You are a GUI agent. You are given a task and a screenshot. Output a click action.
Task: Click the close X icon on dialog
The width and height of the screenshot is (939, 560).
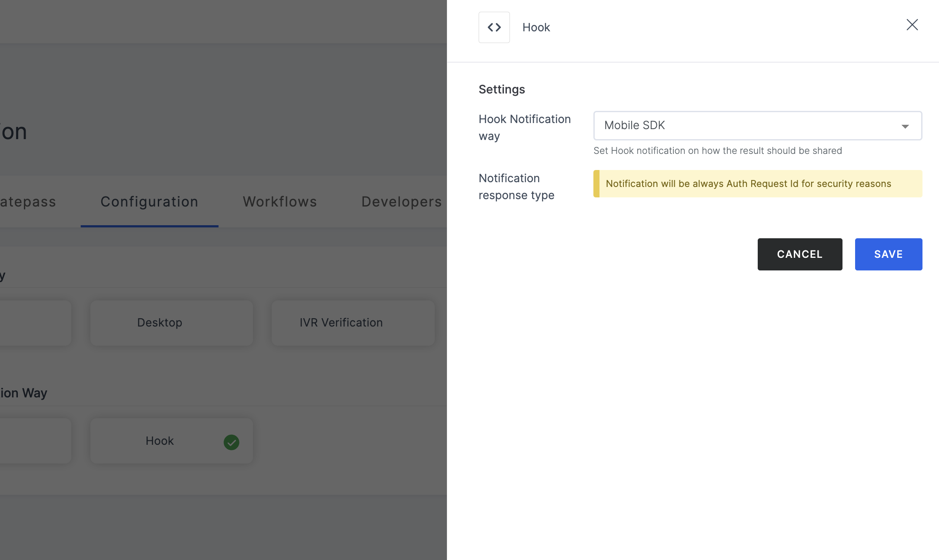(913, 24)
